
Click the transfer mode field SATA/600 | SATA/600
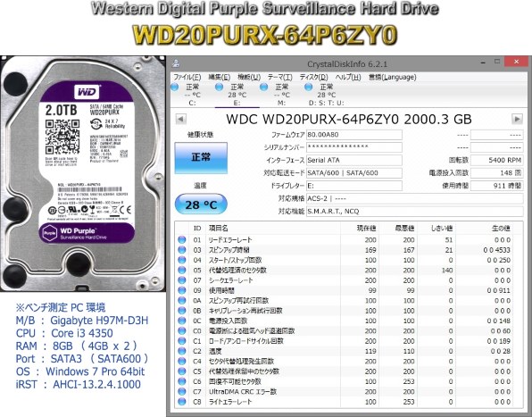coord(353,173)
